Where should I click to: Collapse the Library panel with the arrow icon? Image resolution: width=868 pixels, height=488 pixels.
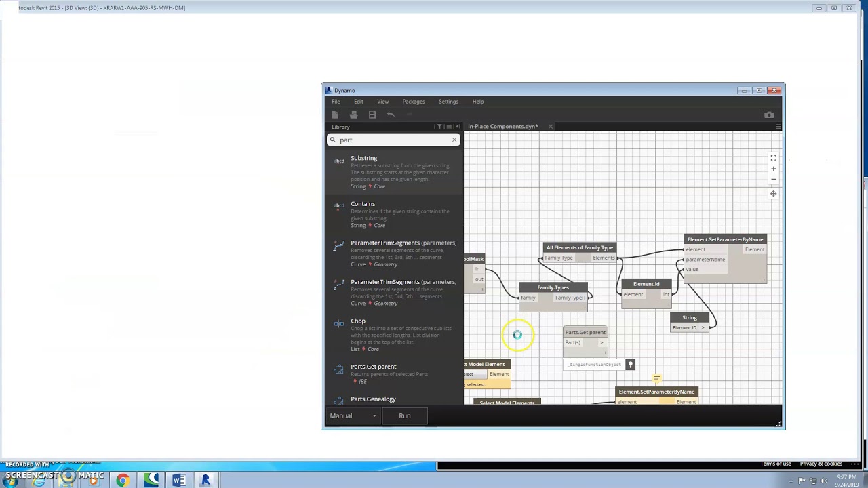(458, 127)
